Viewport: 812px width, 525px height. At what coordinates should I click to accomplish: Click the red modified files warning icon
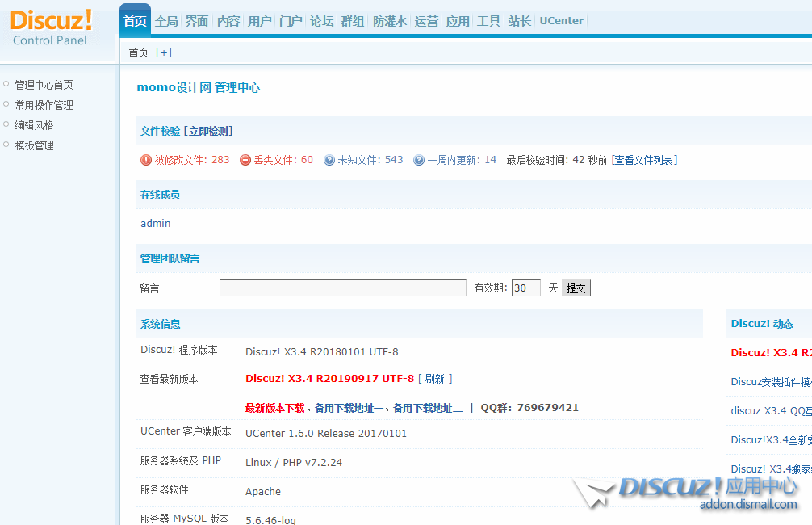click(146, 160)
